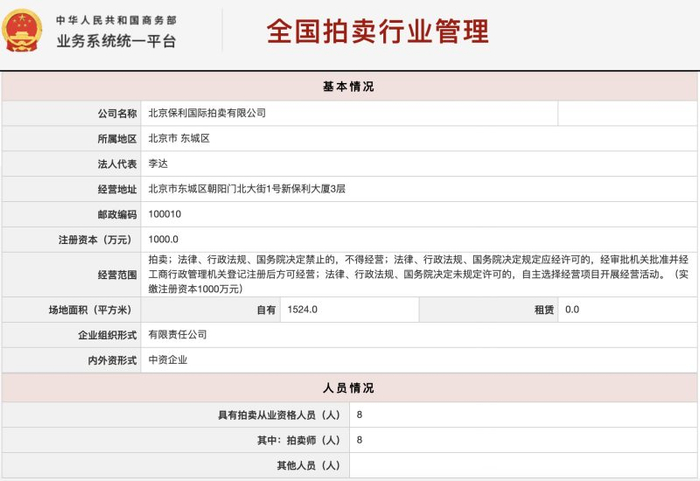Click the 企业组织形式 label
The height and width of the screenshot is (481, 700).
coord(107,335)
